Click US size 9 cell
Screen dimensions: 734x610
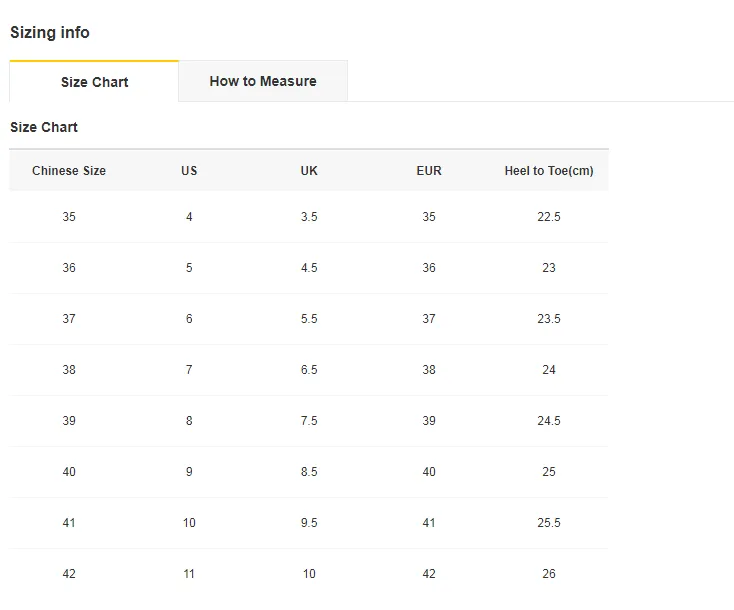click(x=189, y=472)
